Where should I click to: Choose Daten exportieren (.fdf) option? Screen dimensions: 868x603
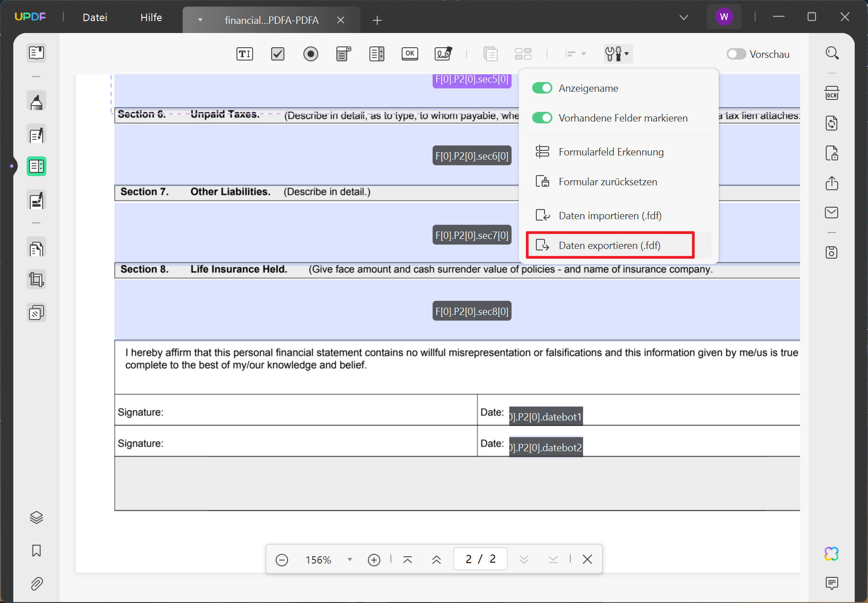[x=610, y=245]
